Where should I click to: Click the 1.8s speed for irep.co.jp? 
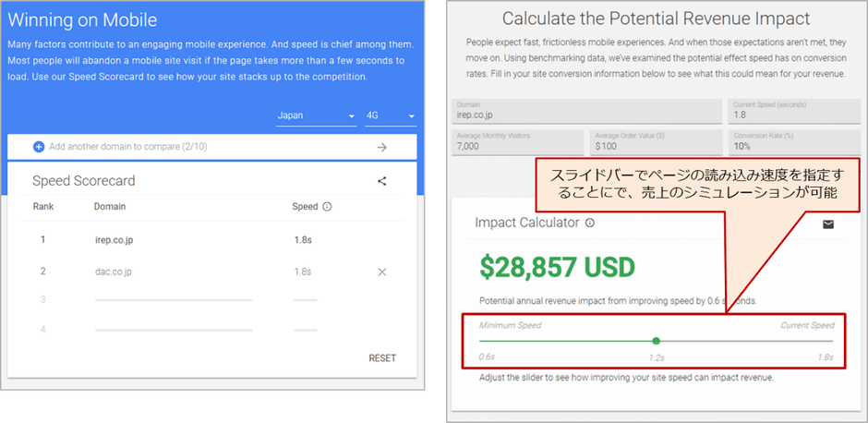pyautogui.click(x=303, y=240)
